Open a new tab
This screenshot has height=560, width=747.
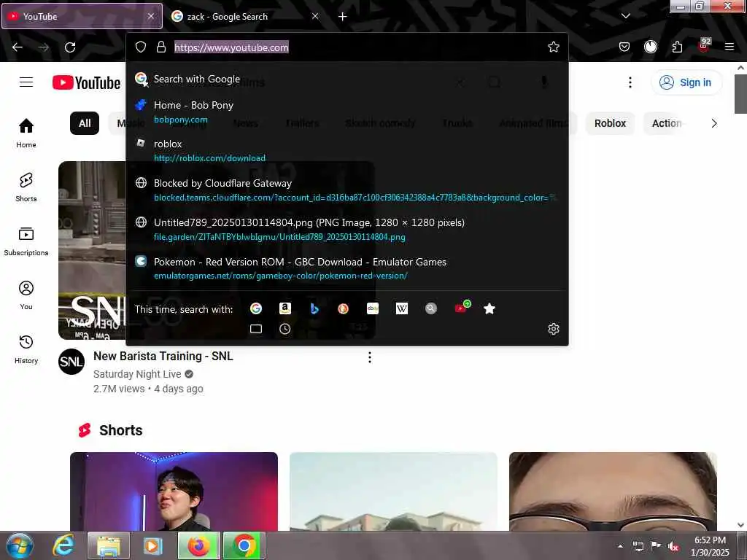[x=343, y=17]
